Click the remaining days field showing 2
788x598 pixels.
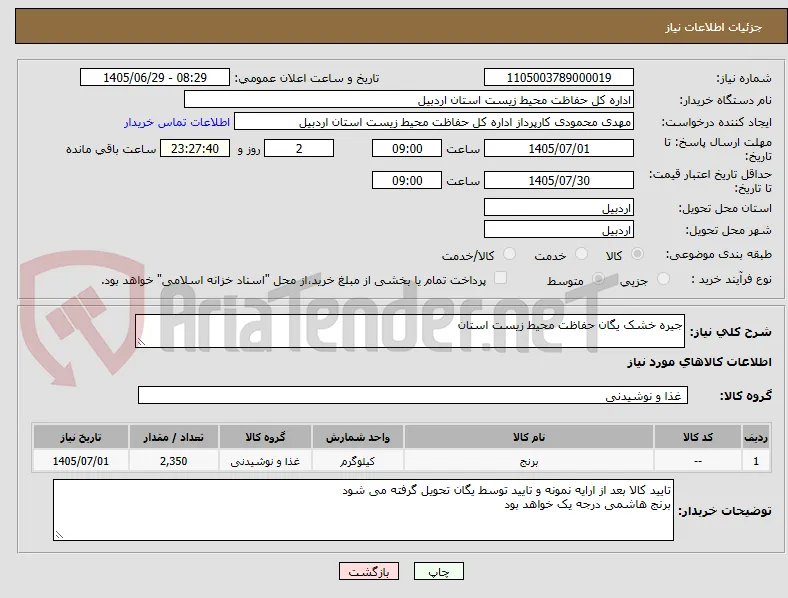point(299,148)
